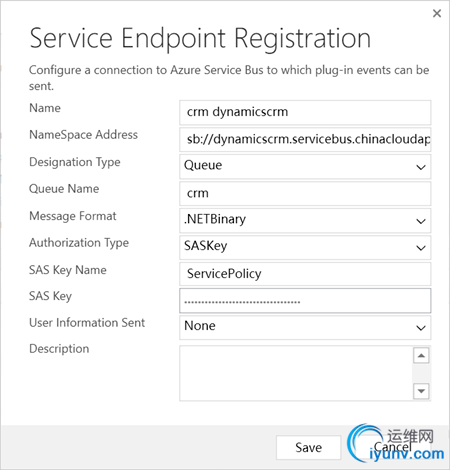Expand the Message Format dropdown
Image resolution: width=450 pixels, height=470 pixels.
pos(305,220)
